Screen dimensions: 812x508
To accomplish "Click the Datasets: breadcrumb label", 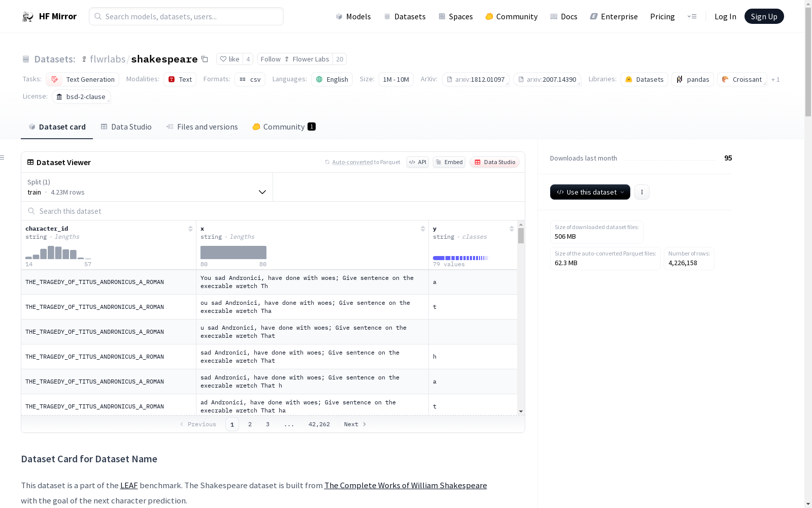I will click(x=55, y=59).
